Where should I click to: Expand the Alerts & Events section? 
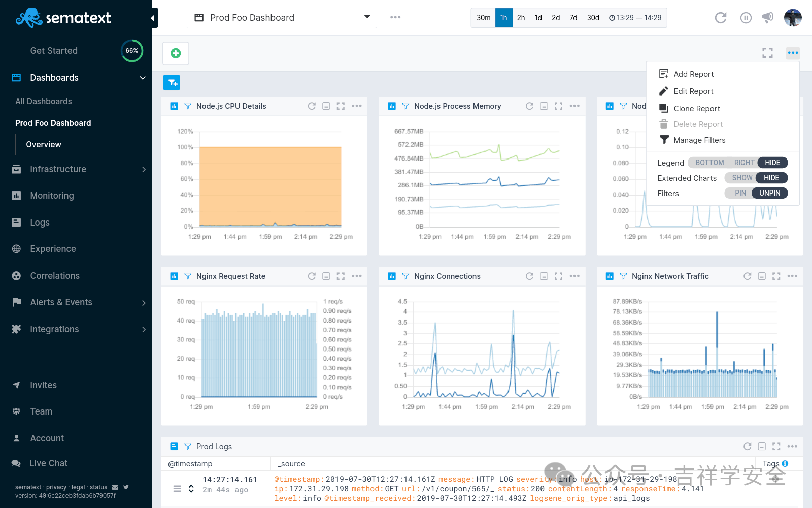(x=144, y=303)
